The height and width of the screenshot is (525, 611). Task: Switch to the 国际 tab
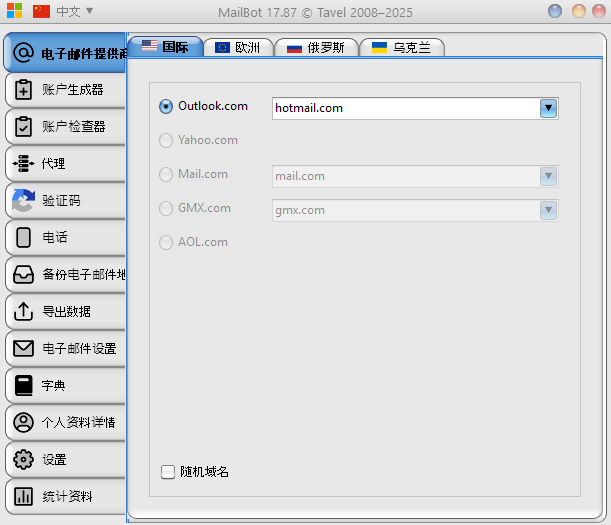[x=165, y=46]
